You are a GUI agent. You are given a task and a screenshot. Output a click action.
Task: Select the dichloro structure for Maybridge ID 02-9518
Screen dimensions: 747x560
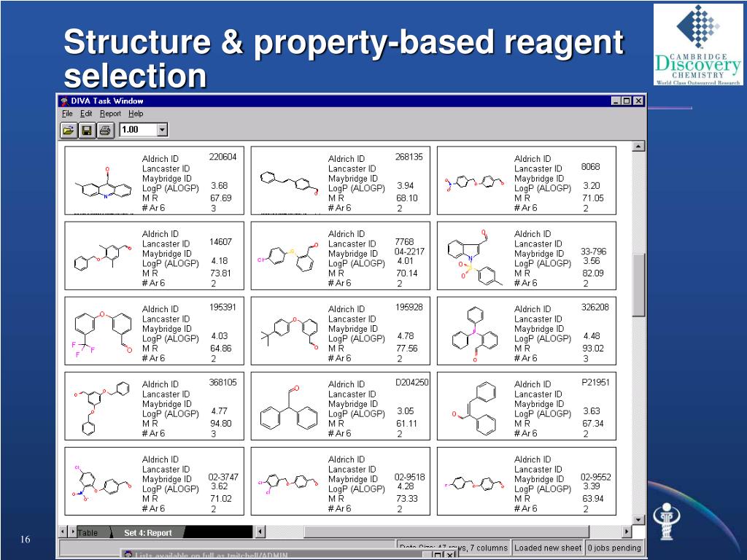pos(289,483)
